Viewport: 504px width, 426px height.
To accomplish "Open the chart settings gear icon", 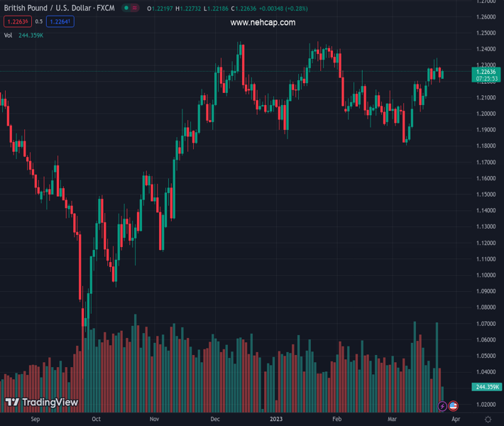I will pyautogui.click(x=487, y=420).
